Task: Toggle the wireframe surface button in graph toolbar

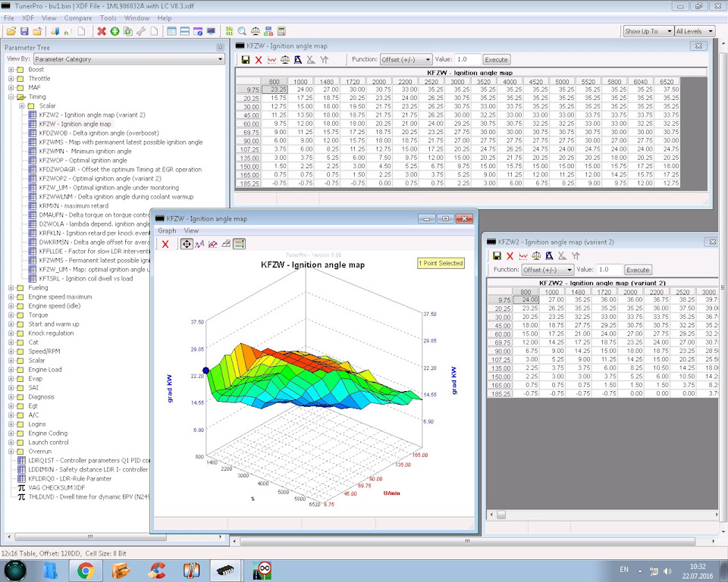Action: click(x=226, y=244)
